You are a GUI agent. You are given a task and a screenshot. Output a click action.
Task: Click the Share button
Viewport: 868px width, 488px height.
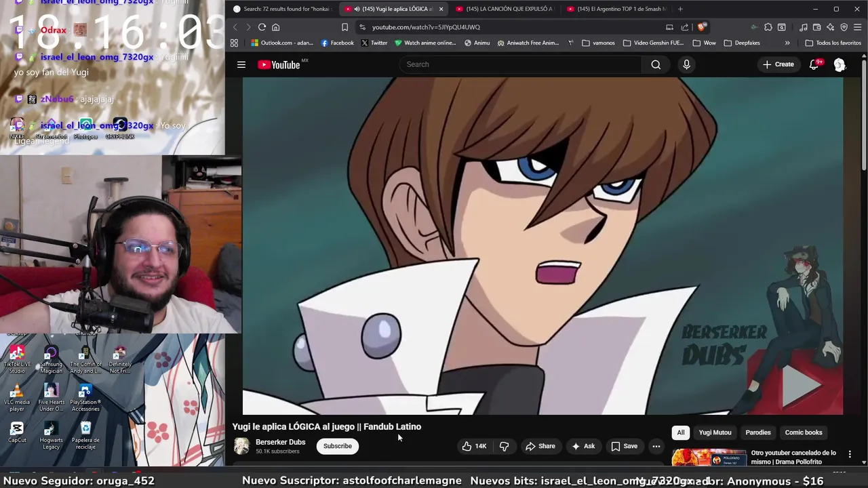click(x=540, y=446)
